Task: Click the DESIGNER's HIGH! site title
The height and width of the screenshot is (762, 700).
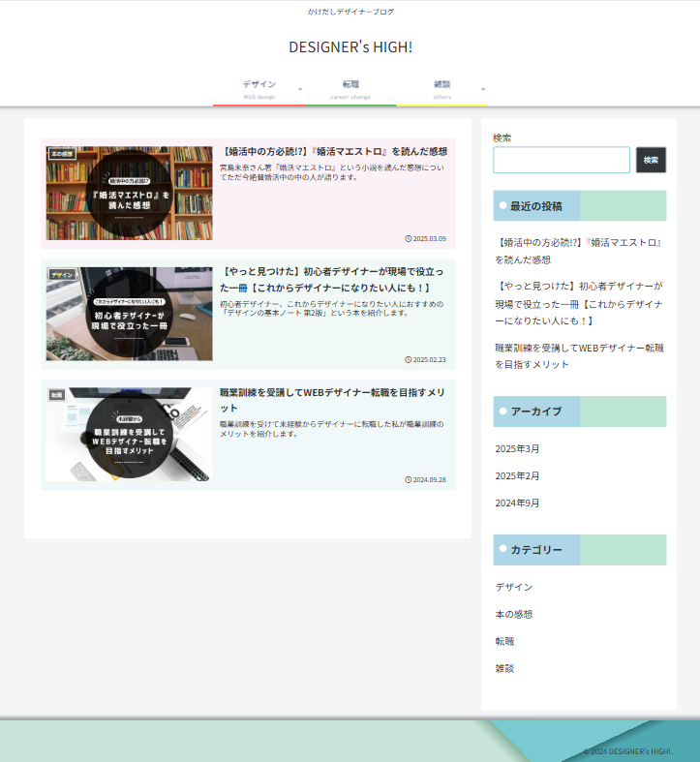Action: 350,47
